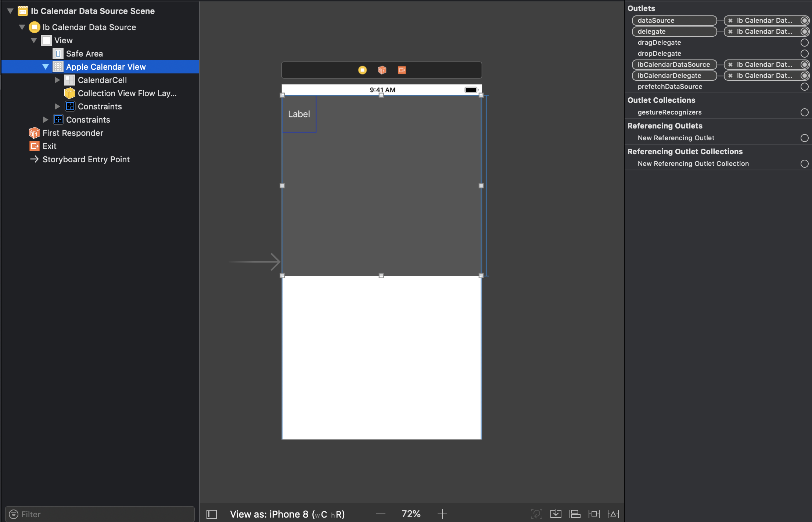Screen dimensions: 812x522
Task: Click the scene folder icon
Action: coord(23,11)
